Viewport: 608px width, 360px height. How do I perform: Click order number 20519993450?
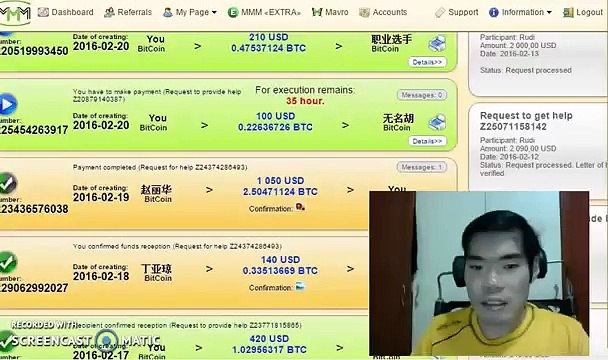tap(34, 51)
